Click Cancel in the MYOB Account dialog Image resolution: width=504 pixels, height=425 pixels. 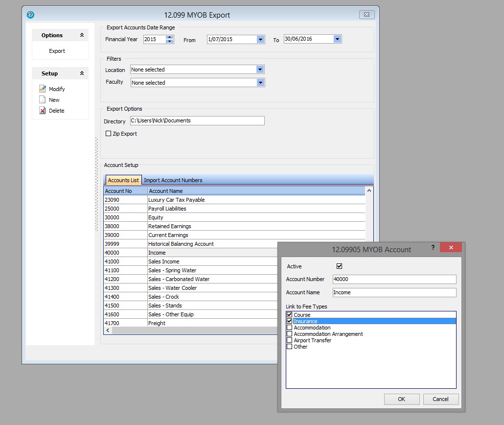pyautogui.click(x=440, y=399)
